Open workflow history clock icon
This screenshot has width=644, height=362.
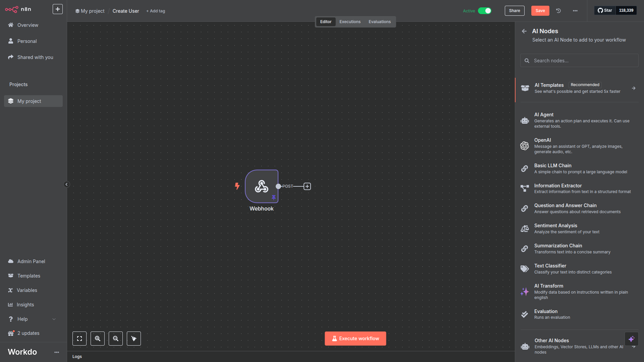(558, 11)
